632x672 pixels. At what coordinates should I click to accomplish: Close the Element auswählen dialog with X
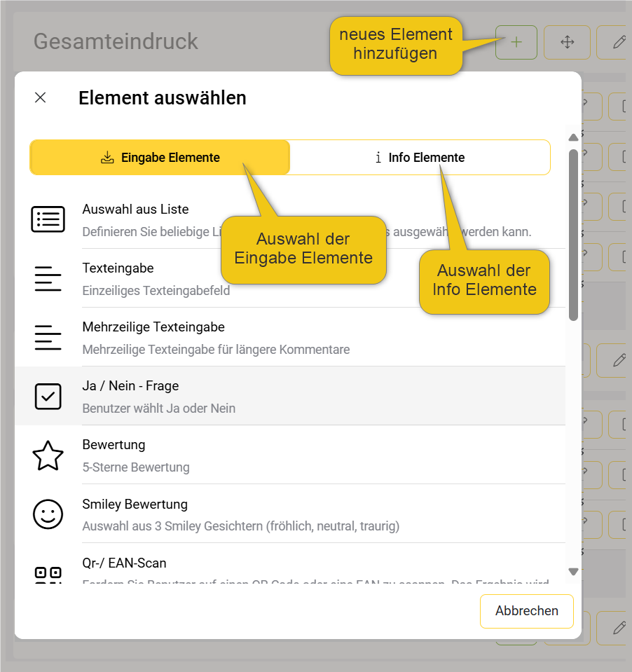(40, 97)
